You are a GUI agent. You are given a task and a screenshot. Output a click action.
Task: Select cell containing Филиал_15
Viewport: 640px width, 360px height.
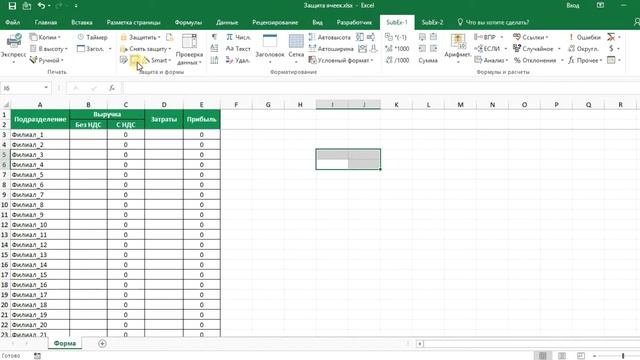click(x=40, y=275)
